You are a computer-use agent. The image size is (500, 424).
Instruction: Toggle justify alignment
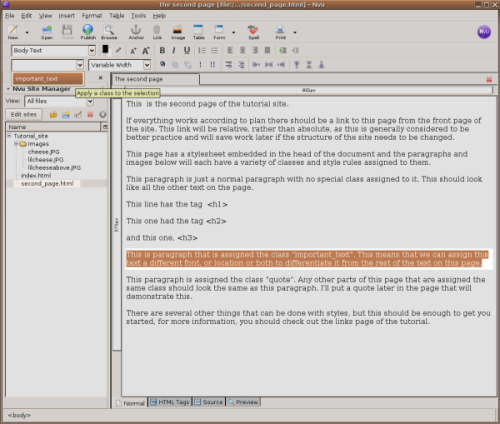[x=267, y=50]
